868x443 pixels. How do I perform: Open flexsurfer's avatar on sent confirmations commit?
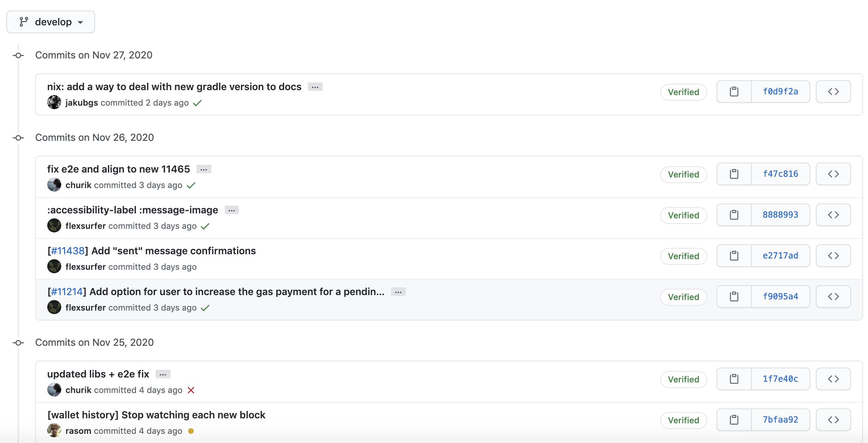[54, 267]
